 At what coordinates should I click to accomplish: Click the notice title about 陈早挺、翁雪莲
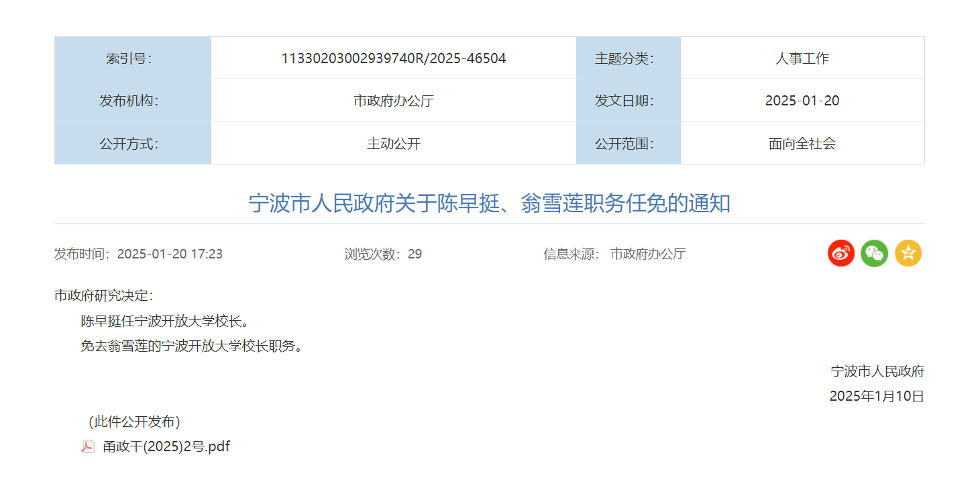tap(490, 203)
